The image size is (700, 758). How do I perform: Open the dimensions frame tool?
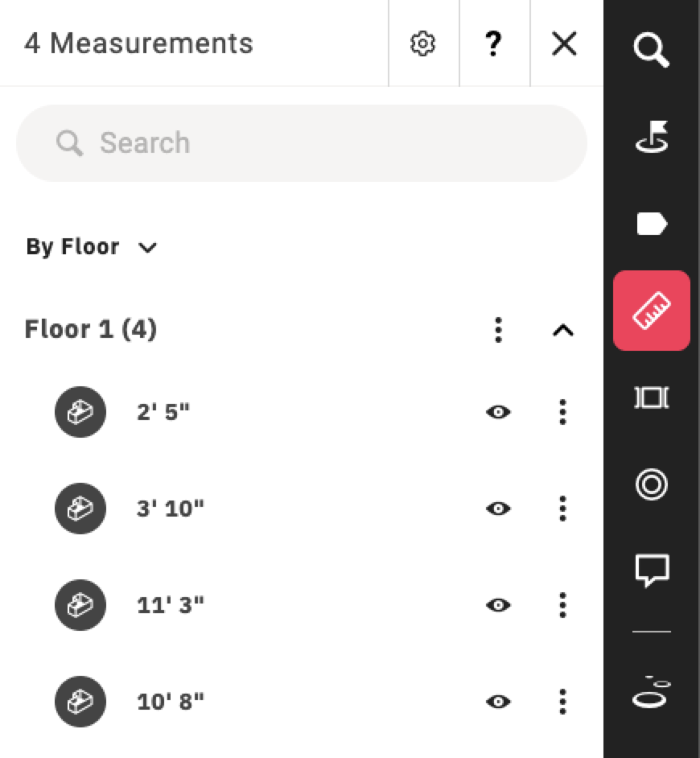coord(652,398)
